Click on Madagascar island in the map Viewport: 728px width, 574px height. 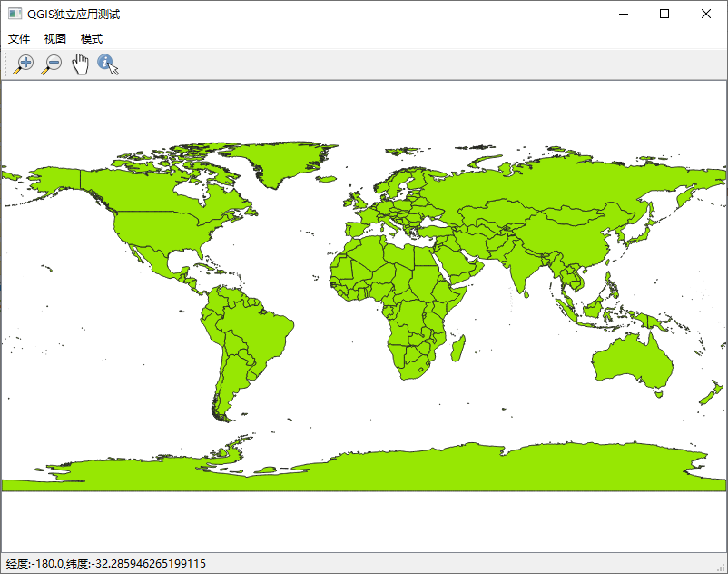[458, 348]
